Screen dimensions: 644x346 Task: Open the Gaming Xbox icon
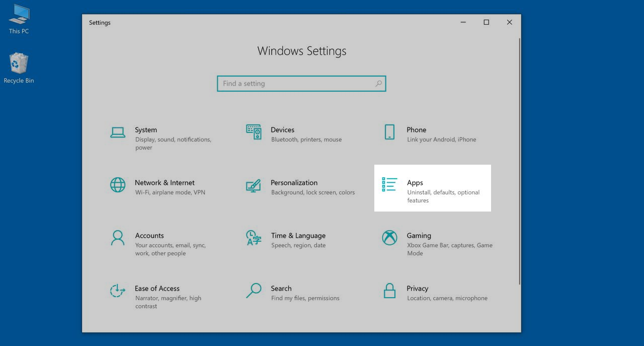point(389,238)
